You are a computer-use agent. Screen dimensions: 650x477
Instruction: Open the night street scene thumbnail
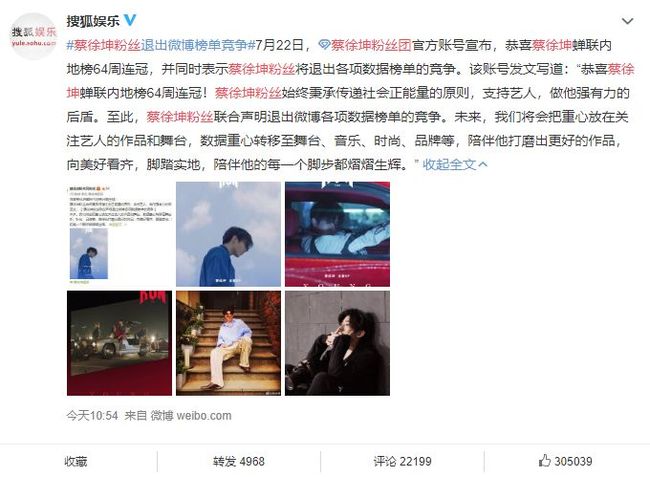[119, 343]
